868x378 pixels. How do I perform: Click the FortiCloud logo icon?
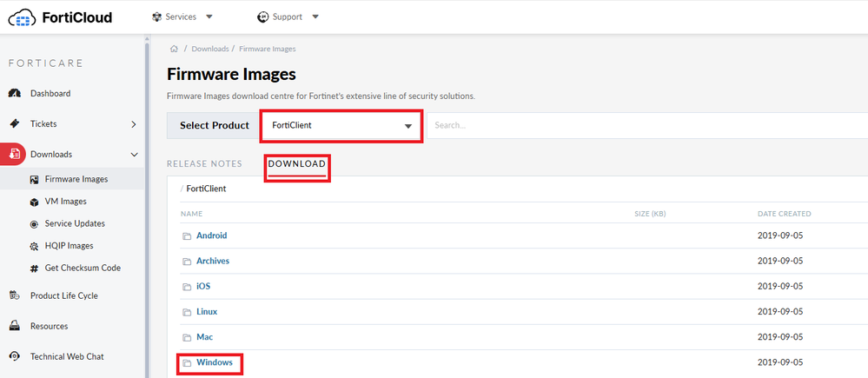pos(21,17)
